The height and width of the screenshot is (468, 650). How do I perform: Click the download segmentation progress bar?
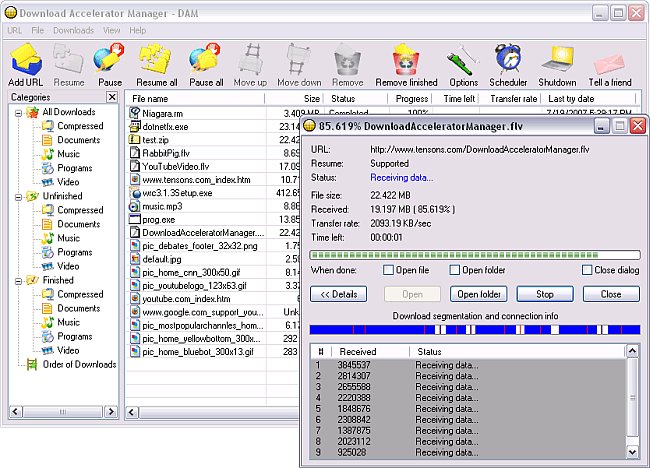(474, 329)
